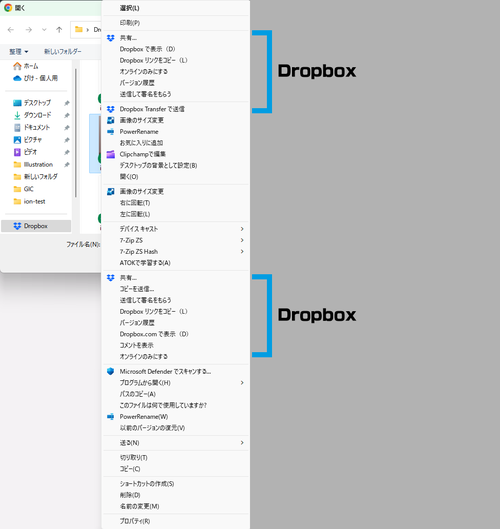The image size is (500, 529).
Task: Click the ビデオ icon in the sidebar
Action: [x=17, y=152]
